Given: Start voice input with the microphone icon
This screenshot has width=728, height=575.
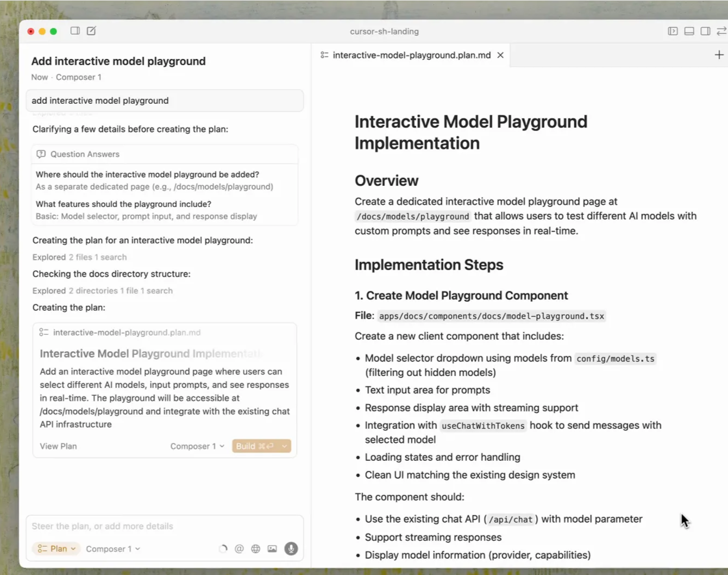Looking at the screenshot, I should pyautogui.click(x=291, y=549).
